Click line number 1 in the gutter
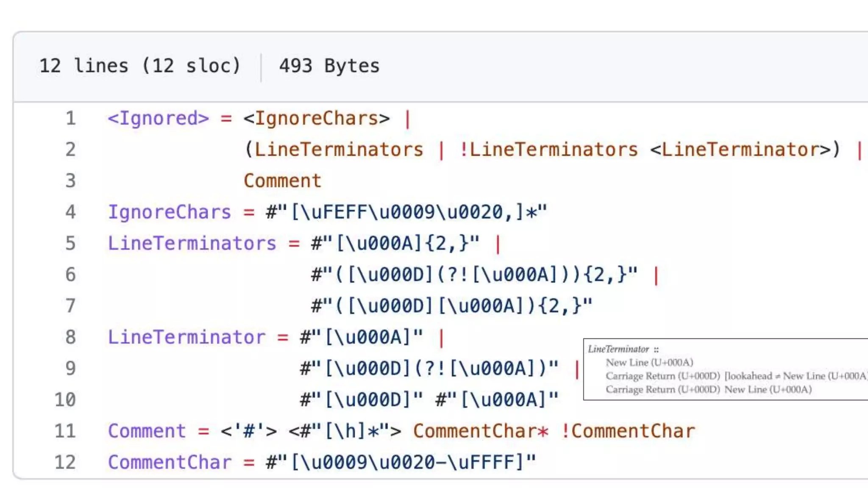This screenshot has width=868, height=488. pos(70,118)
